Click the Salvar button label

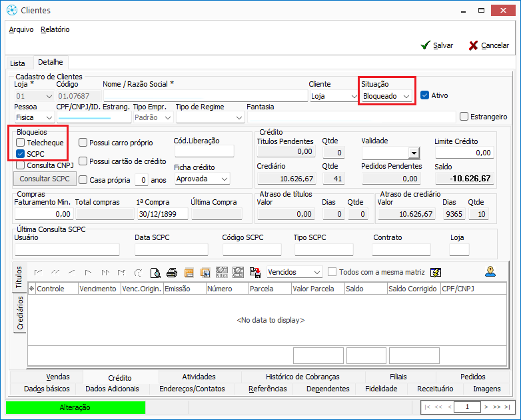pos(443,45)
